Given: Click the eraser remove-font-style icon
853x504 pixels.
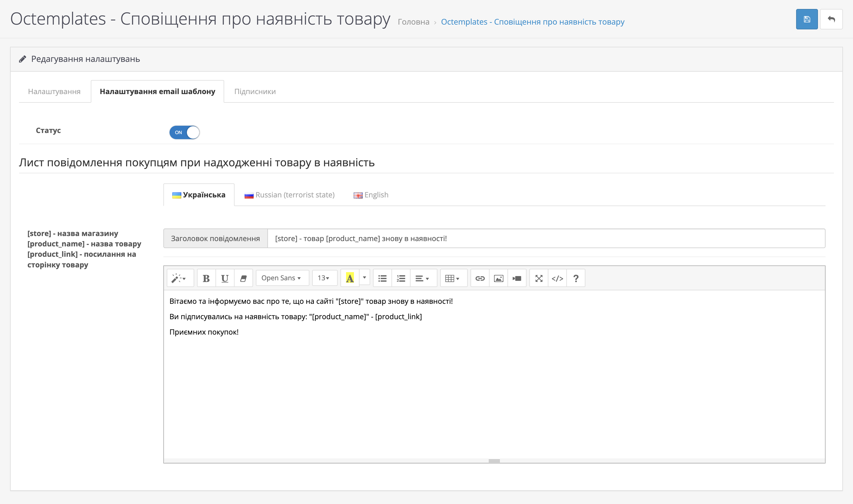Looking at the screenshot, I should pos(243,278).
